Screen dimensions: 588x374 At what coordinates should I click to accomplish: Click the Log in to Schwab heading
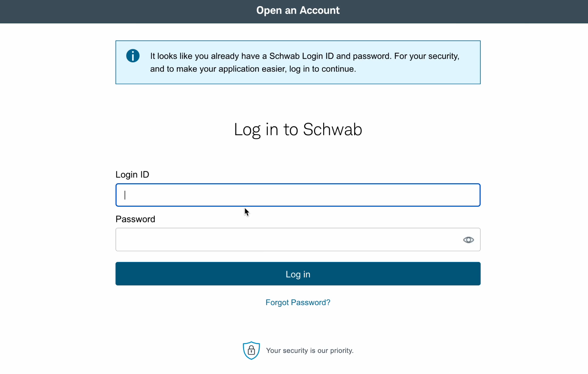(298, 130)
